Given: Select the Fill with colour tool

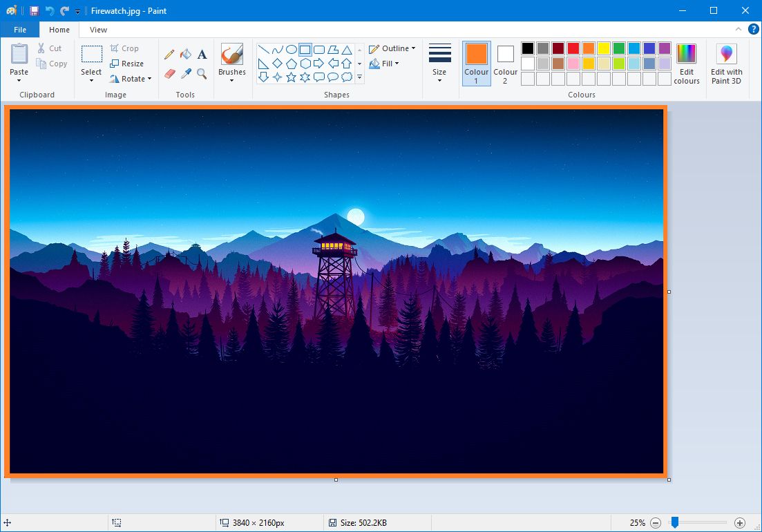Looking at the screenshot, I should (x=185, y=53).
